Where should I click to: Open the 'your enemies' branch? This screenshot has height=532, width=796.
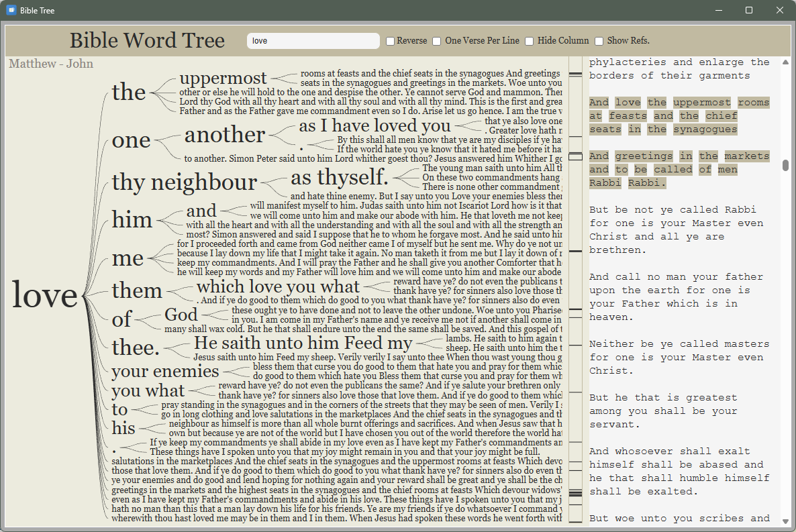coord(165,371)
